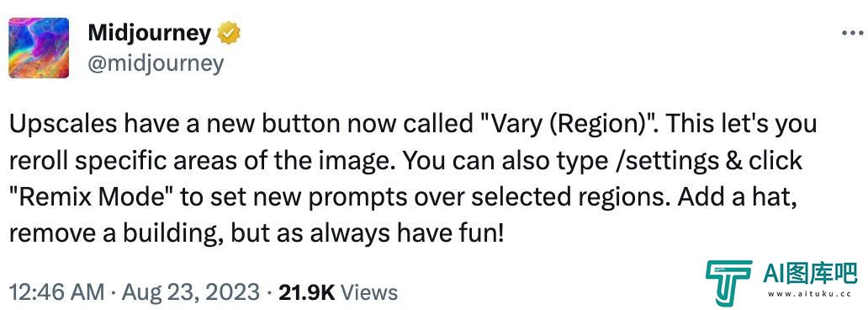Viewport: 868px width, 310px height.
Task: Click the "Remix Mode" quoted text
Action: 92,198
